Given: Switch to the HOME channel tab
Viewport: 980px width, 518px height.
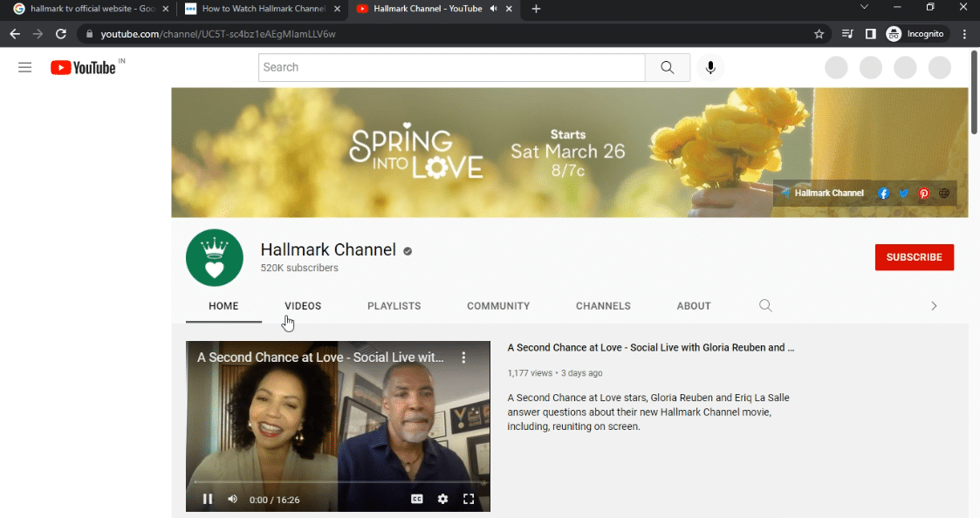Looking at the screenshot, I should tap(223, 305).
